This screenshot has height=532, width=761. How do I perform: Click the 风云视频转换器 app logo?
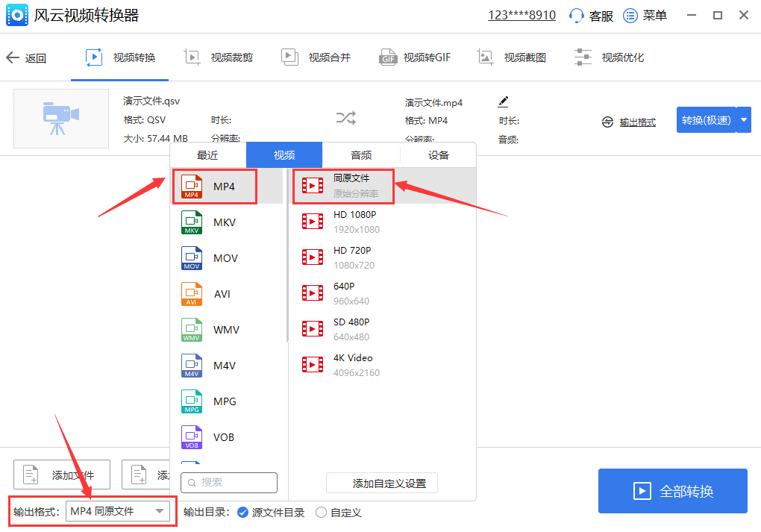[17, 16]
